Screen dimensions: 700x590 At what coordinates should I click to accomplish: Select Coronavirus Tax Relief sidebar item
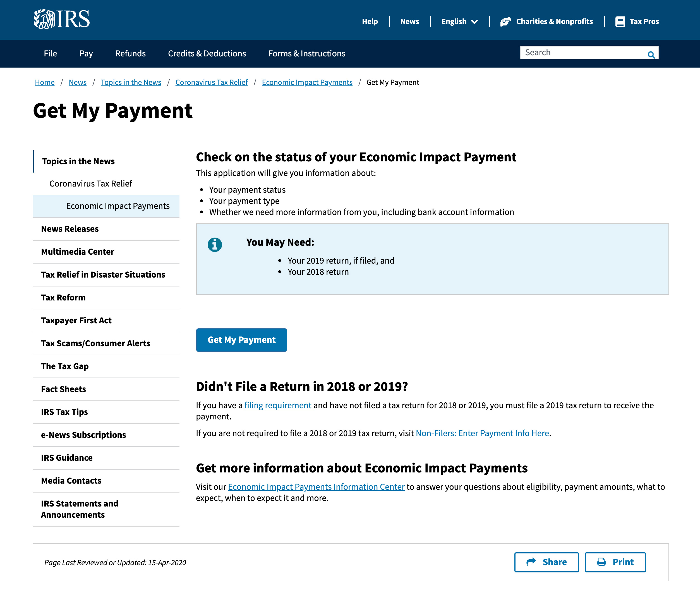point(106,184)
